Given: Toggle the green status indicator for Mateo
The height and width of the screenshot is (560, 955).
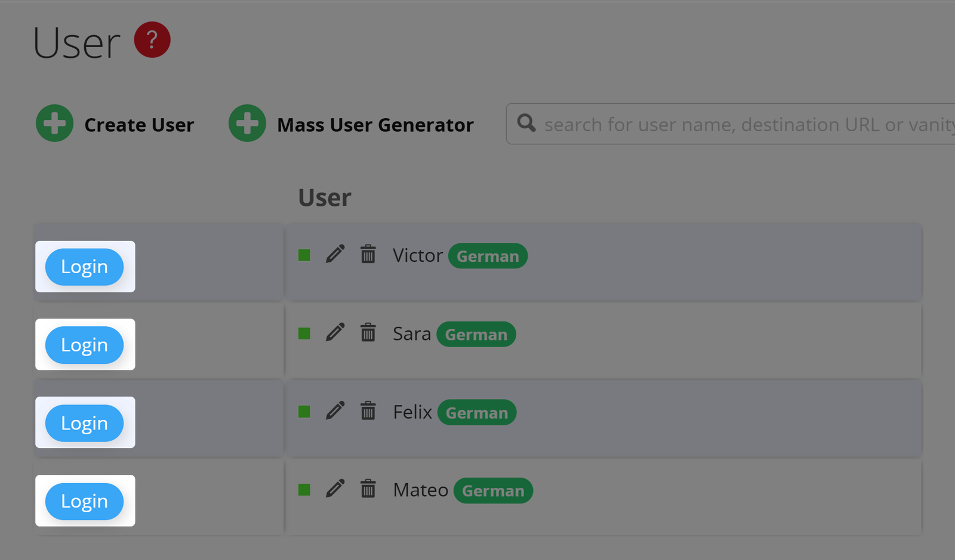Looking at the screenshot, I should tap(304, 490).
